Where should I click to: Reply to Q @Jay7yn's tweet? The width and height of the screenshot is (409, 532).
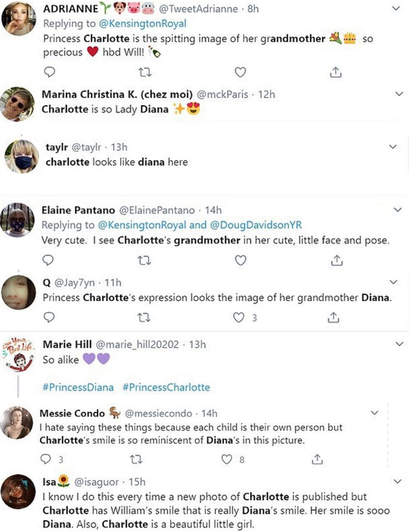point(48,317)
